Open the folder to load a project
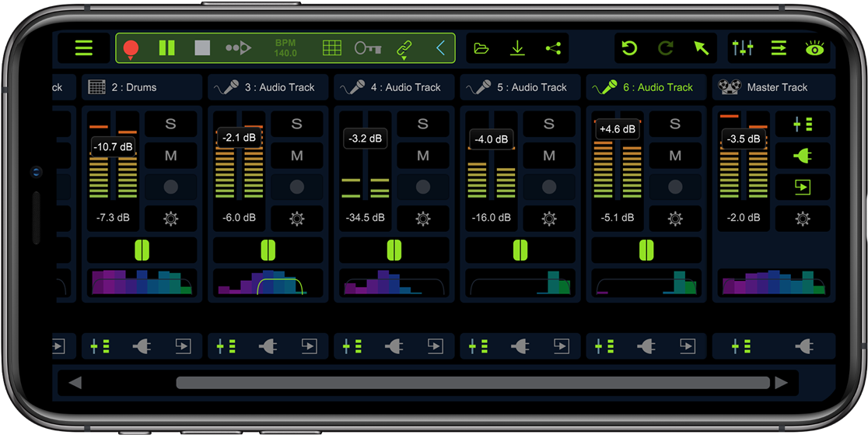This screenshot has width=868, height=435. pyautogui.click(x=481, y=48)
